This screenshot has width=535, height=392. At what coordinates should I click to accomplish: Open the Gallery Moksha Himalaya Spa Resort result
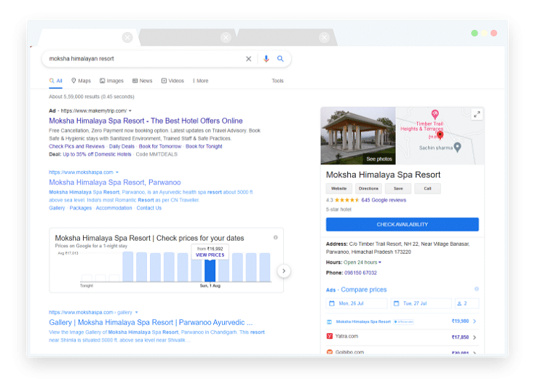pos(151,322)
